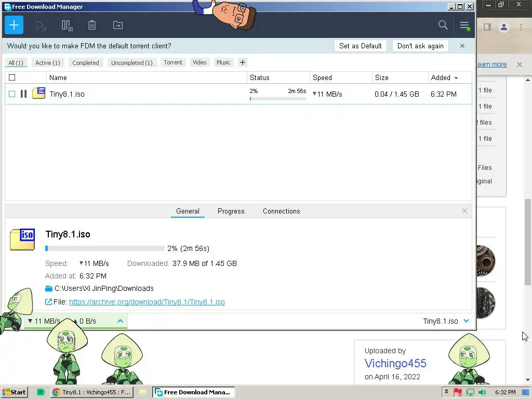Screen dimensions: 532x399
Task: Collapse details with the Tiny8.1.iso down chevron
Action: pyautogui.click(x=466, y=321)
